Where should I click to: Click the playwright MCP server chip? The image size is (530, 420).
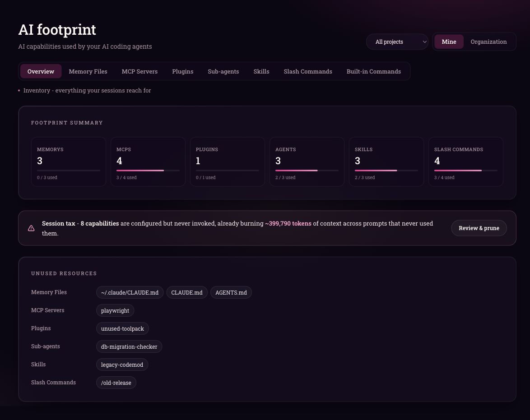click(x=115, y=310)
